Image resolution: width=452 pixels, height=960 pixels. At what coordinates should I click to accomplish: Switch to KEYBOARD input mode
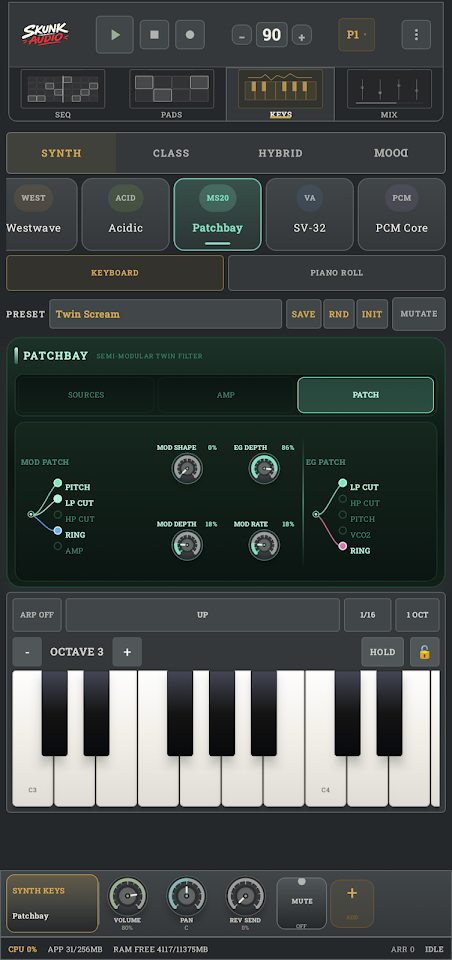[115, 273]
